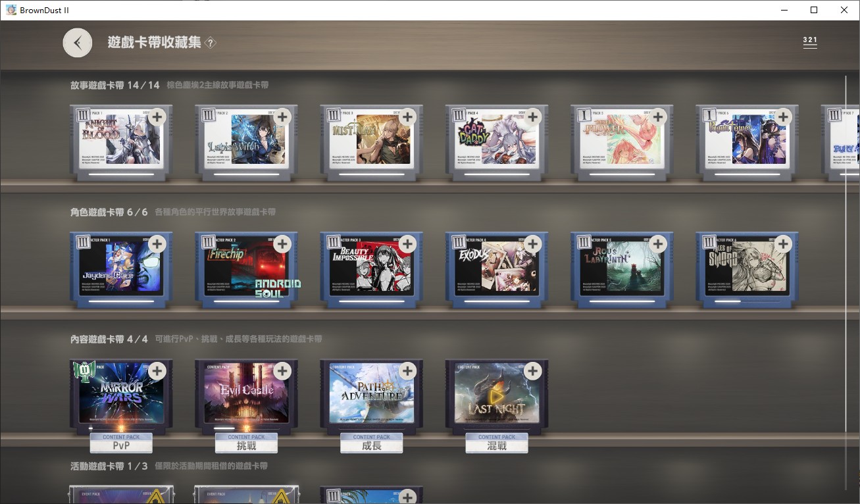Open the Knight of Blood story cartridge

tap(121, 143)
